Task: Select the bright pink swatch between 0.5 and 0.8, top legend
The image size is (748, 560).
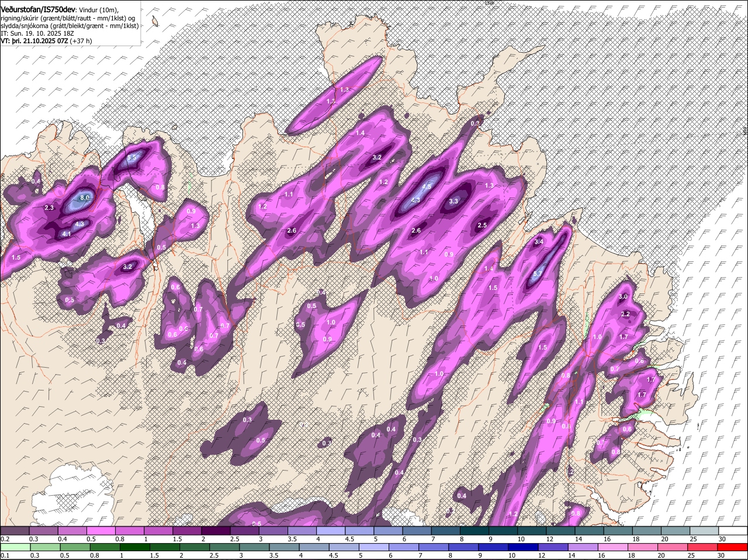Action: pos(101,531)
